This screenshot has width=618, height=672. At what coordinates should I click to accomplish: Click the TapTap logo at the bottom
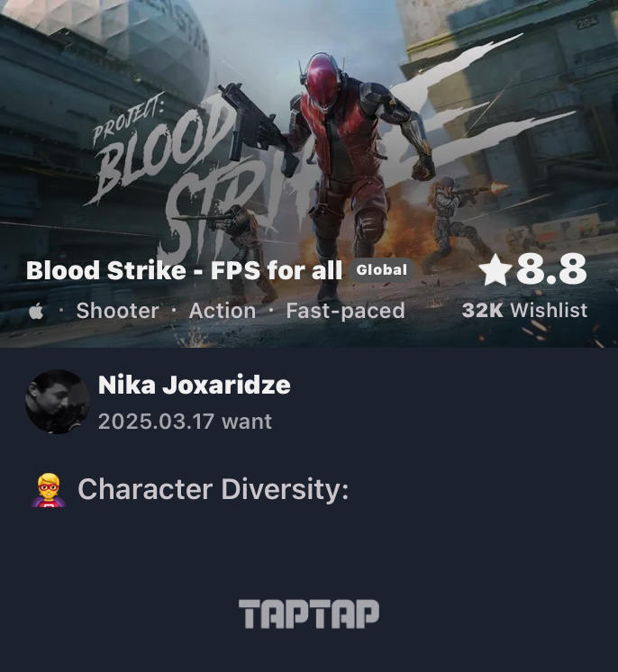point(309,613)
